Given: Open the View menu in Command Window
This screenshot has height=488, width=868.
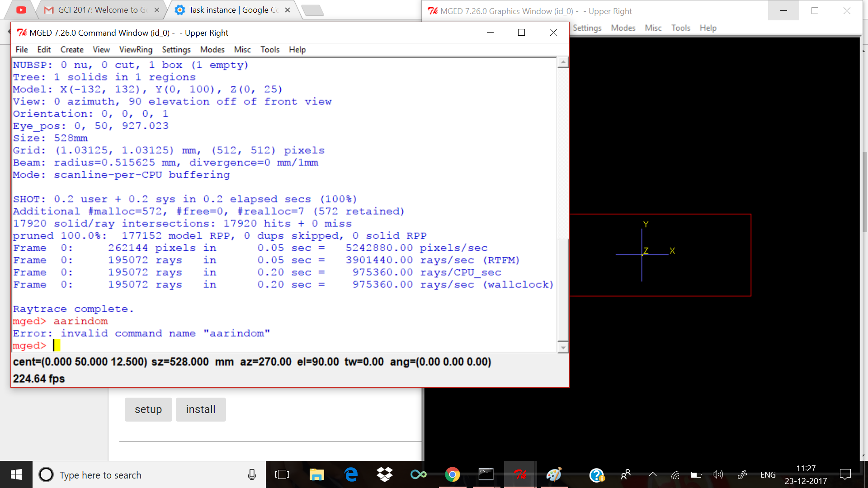Looking at the screenshot, I should pyautogui.click(x=101, y=50).
